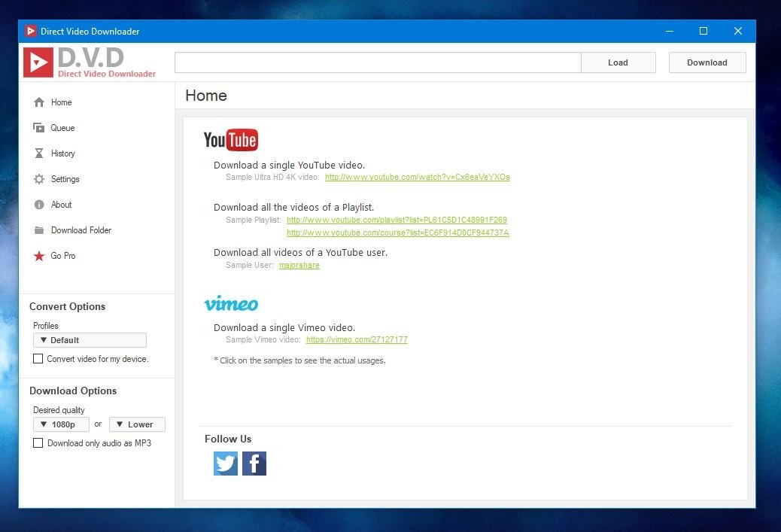The height and width of the screenshot is (532, 781).
Task: Click the 'Download Options' heading
Action: 73,391
